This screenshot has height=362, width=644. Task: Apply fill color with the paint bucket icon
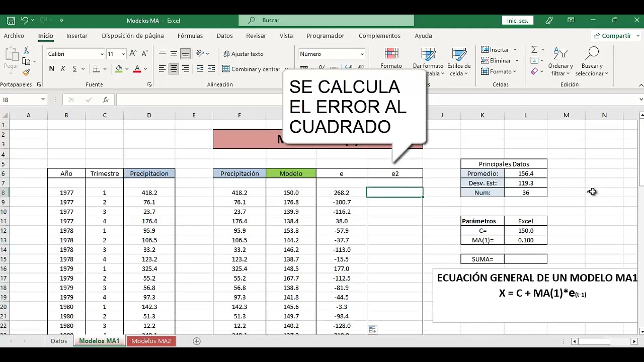[119, 69]
